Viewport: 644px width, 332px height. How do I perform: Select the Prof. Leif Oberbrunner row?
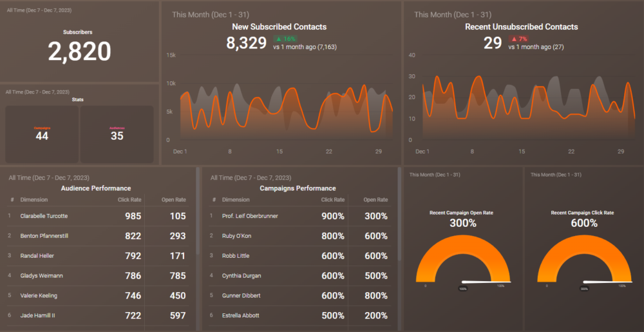click(x=300, y=216)
